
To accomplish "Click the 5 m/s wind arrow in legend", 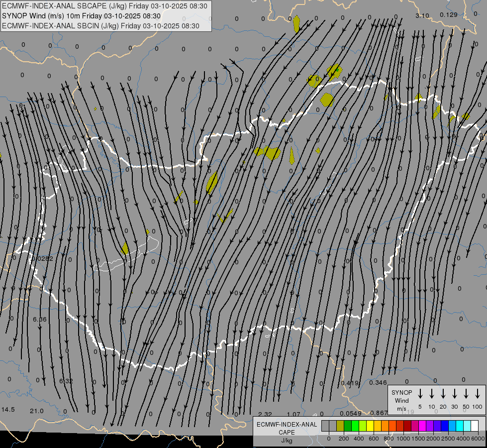I will pos(420,394).
